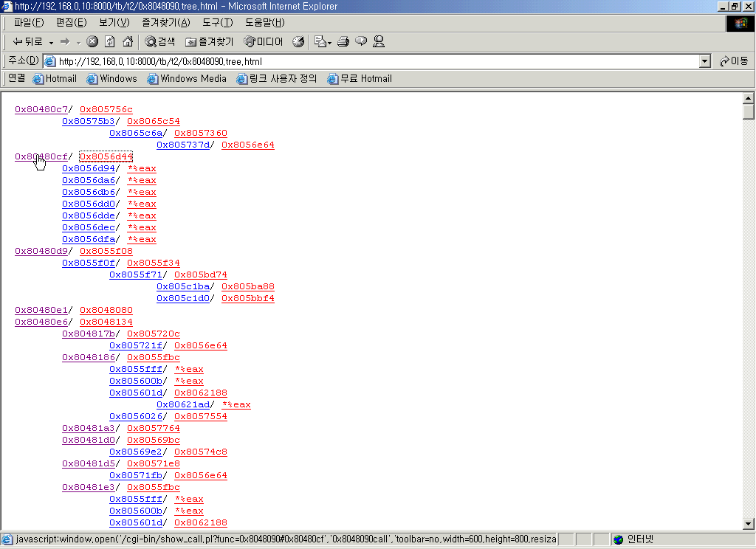The height and width of the screenshot is (549, 756).
Task: Click the red link 0x805756c
Action: 106,109
